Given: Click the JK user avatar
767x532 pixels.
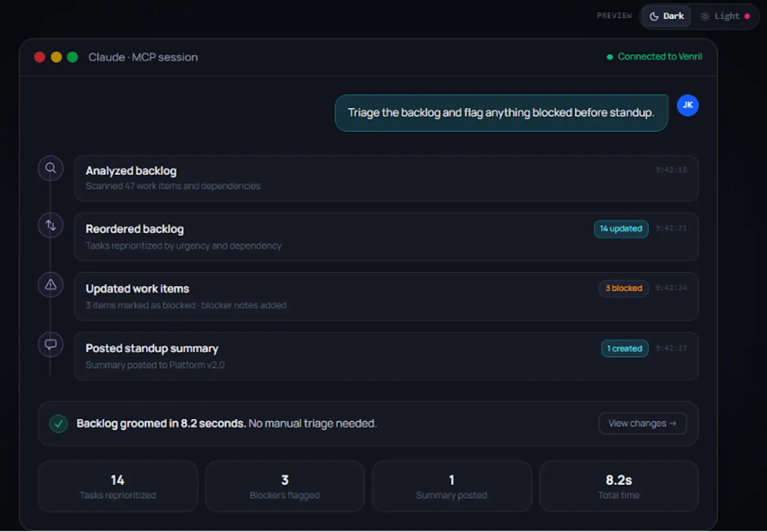Looking at the screenshot, I should point(687,105).
